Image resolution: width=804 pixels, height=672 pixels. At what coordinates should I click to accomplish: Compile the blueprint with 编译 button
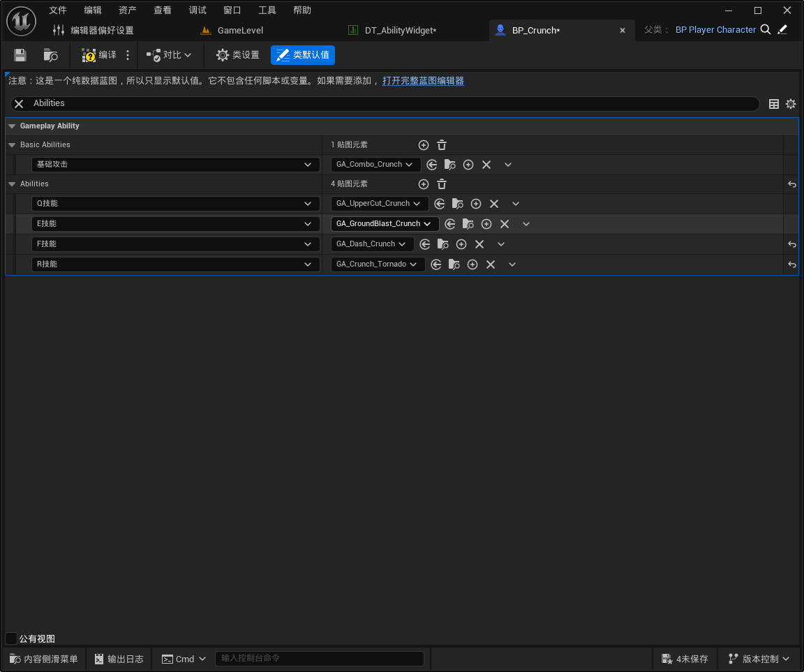pos(99,55)
